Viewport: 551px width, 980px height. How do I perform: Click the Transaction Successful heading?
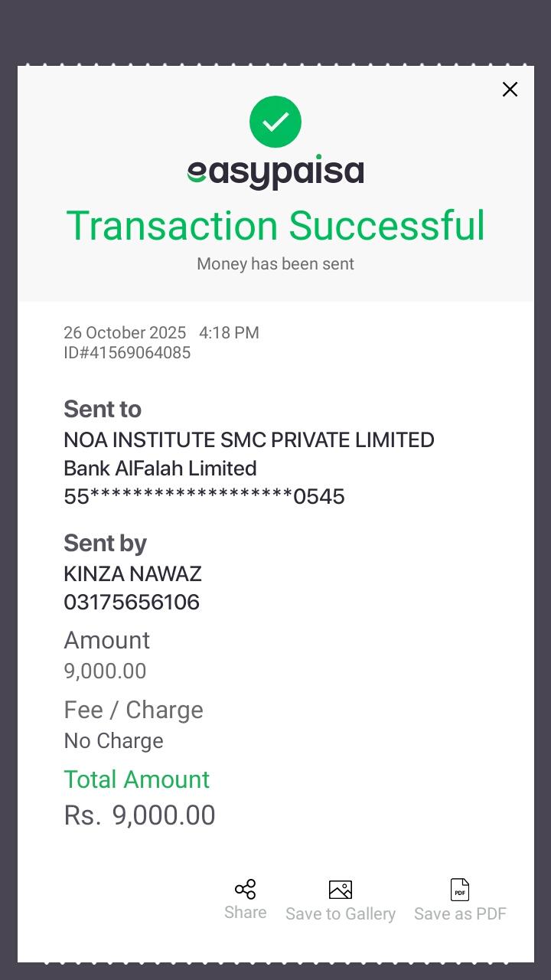[275, 226]
